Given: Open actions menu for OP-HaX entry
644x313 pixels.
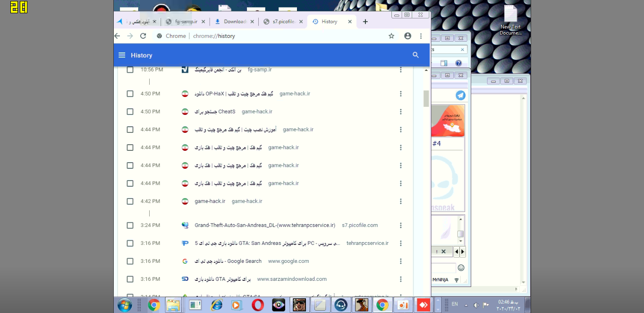Looking at the screenshot, I should (x=401, y=94).
